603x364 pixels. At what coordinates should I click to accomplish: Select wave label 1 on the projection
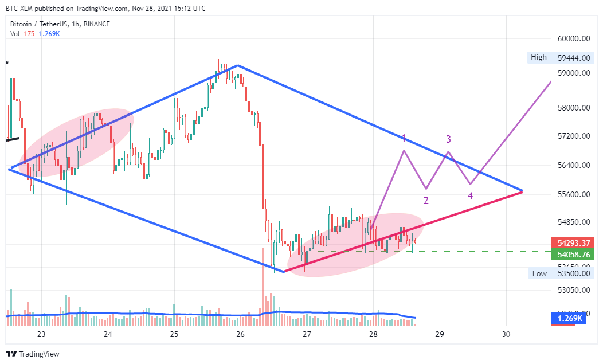point(404,138)
